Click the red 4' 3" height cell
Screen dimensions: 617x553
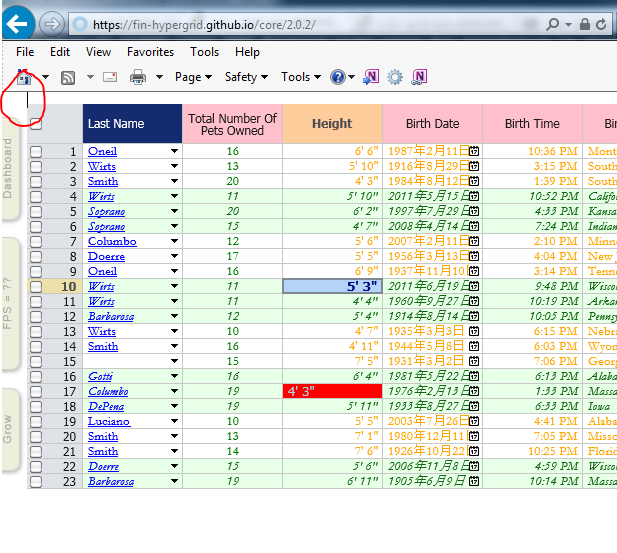click(333, 391)
